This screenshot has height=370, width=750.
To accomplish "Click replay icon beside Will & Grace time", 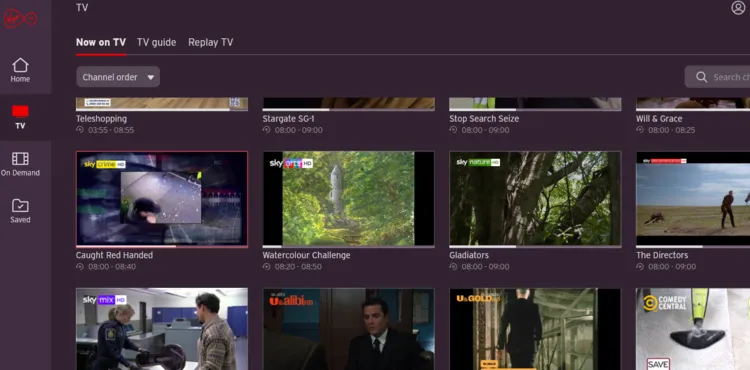I will pyautogui.click(x=640, y=130).
